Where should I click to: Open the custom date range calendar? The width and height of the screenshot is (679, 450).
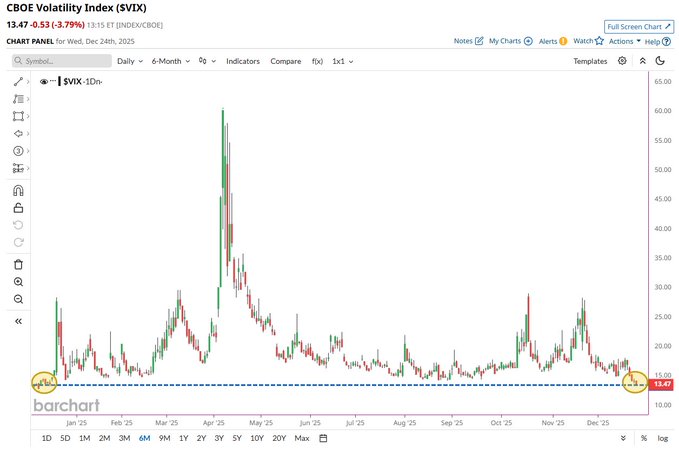coord(323,438)
